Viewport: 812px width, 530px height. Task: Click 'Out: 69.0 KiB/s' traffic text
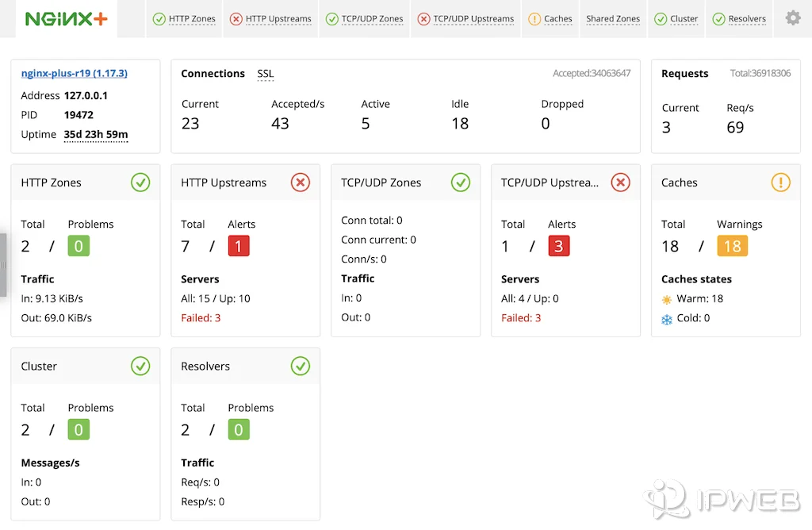[x=56, y=318]
